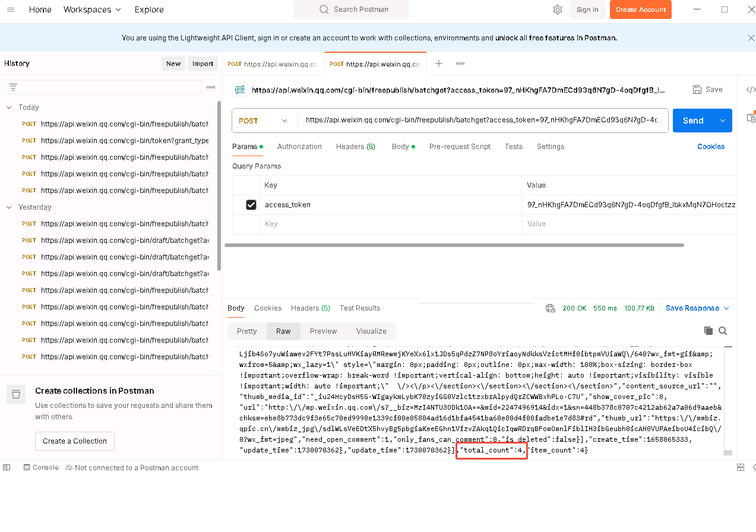Switch response view to Raw
The width and height of the screenshot is (756, 532).
283,331
